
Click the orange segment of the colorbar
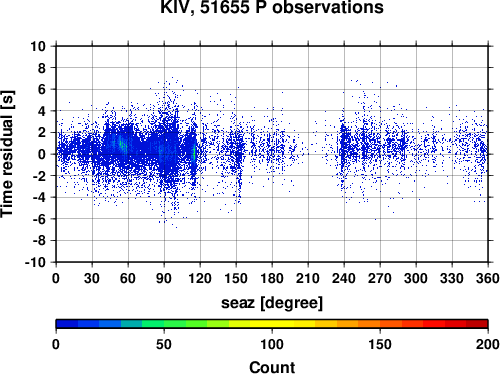(369, 324)
